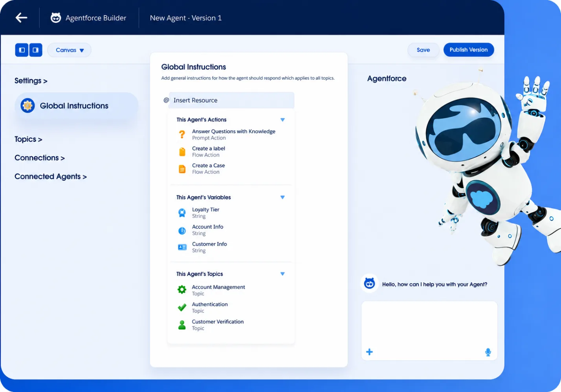Select Answer Questions with Knowledge action
Image resolution: width=561 pixels, height=392 pixels.
coord(233,135)
